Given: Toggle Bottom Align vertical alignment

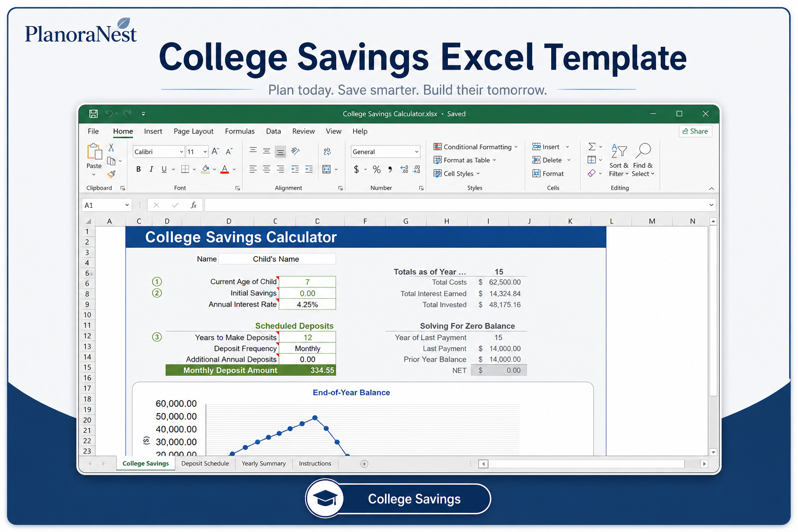Looking at the screenshot, I should [281, 152].
